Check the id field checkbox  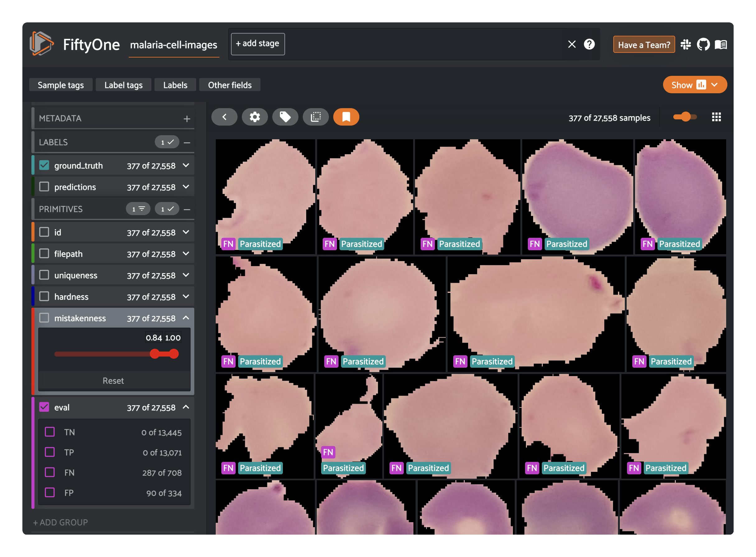[44, 232]
